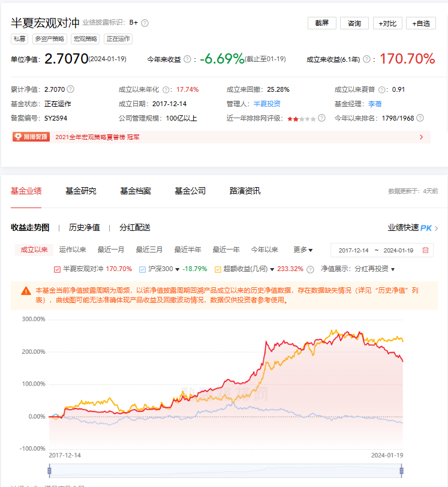Click the 排排奖项 trophy badge
This screenshot has width=448, height=487.
(31, 137)
